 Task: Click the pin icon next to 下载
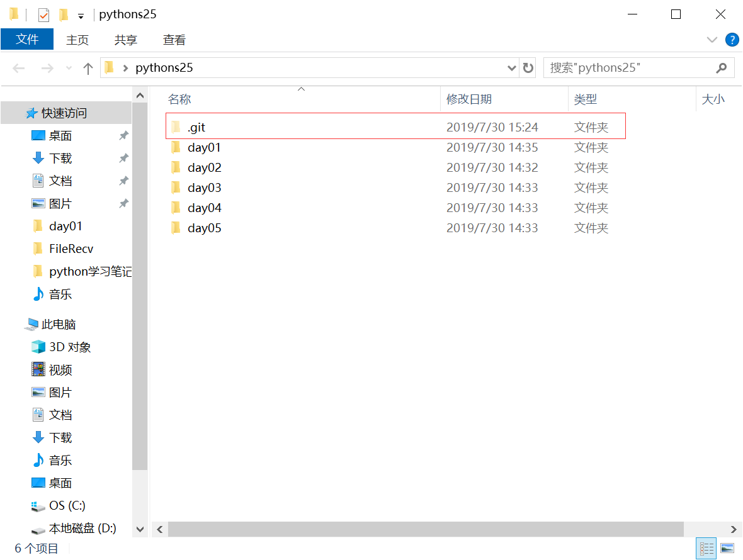click(123, 158)
